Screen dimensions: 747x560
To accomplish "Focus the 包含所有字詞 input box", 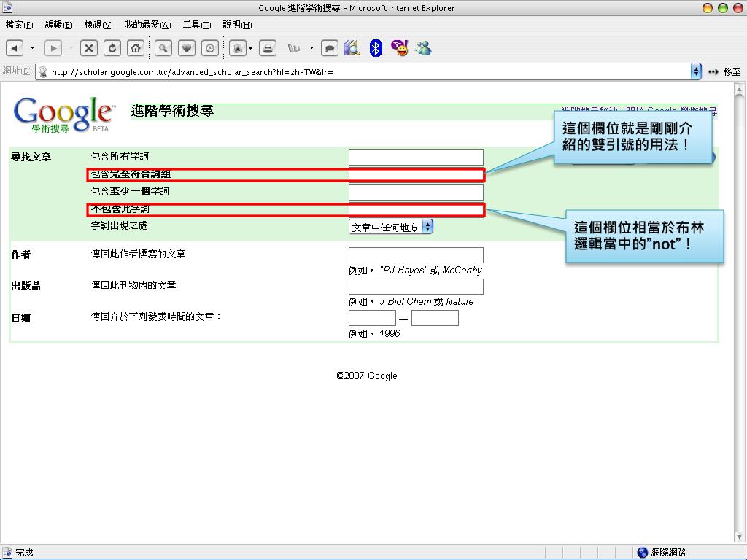I will point(416,157).
